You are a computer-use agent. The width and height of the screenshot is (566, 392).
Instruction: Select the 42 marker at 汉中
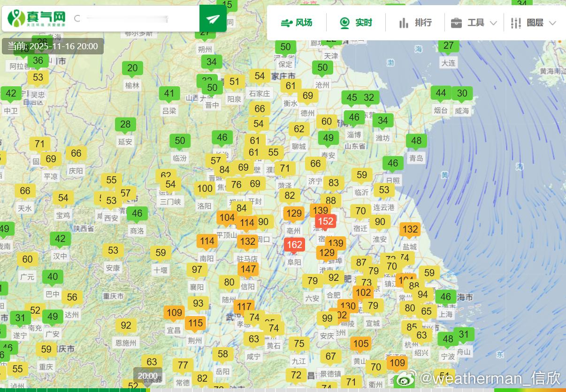60,239
